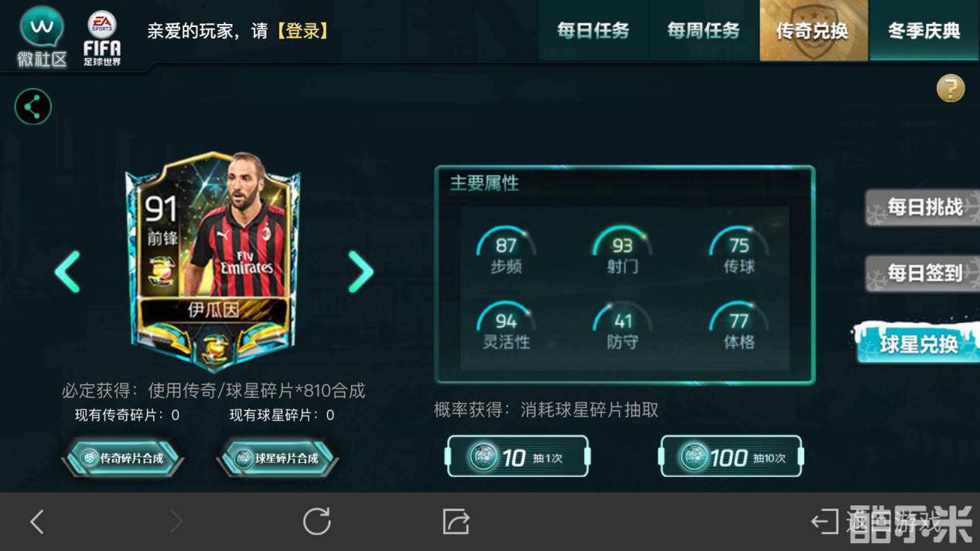
Task: Show previous player with left chevron
Action: coord(67,272)
